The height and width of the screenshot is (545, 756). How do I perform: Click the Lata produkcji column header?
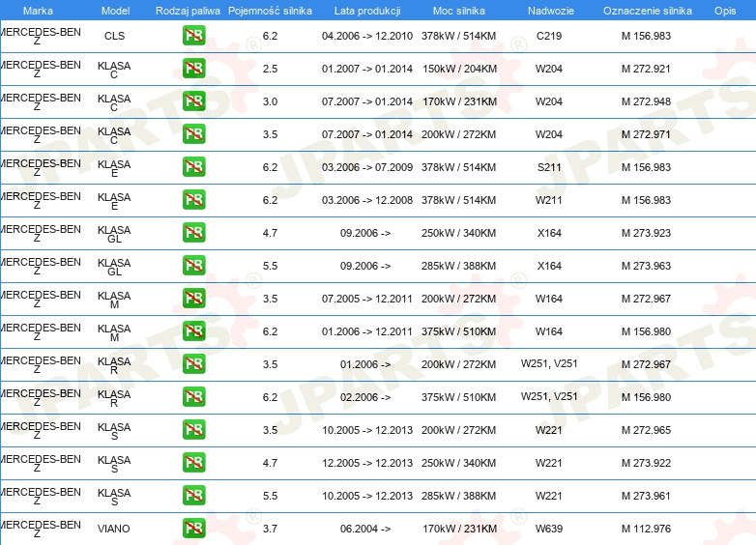365,10
